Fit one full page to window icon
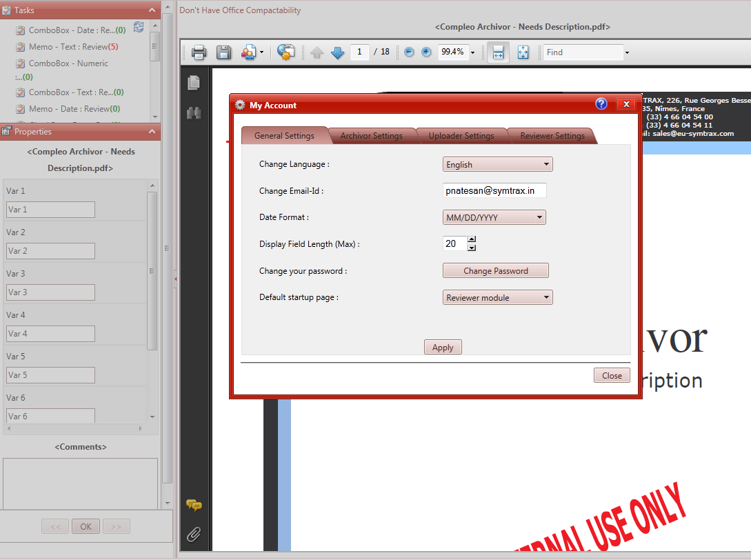Screen dimensions: 751x560 tap(523, 52)
